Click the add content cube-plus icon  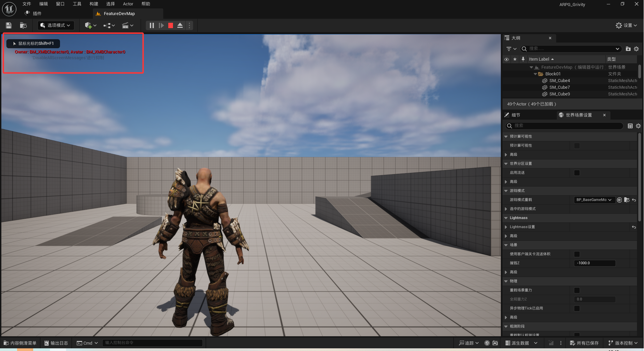pos(91,25)
